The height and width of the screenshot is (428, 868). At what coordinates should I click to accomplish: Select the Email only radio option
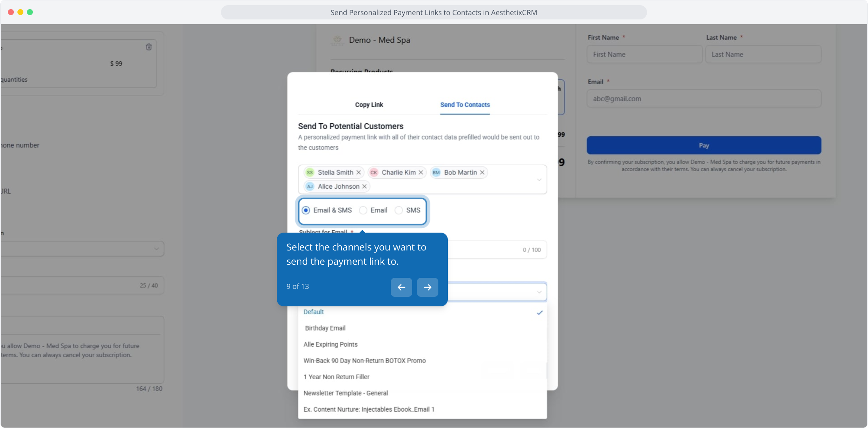click(x=363, y=210)
